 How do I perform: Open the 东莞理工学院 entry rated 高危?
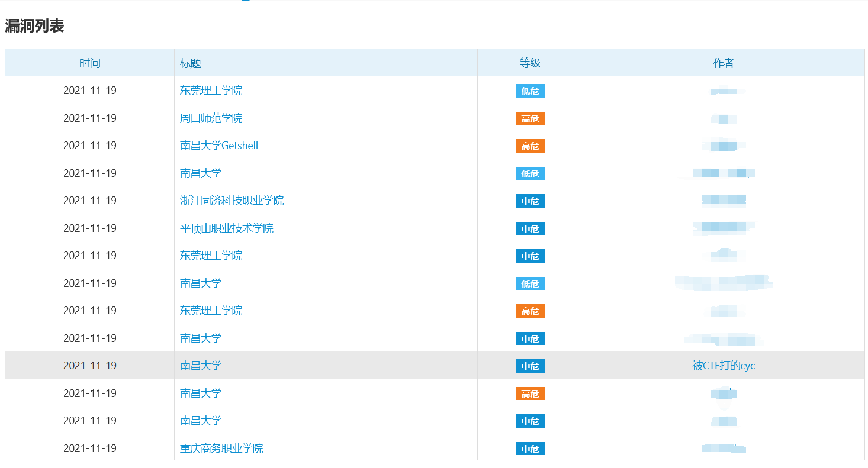[211, 311]
